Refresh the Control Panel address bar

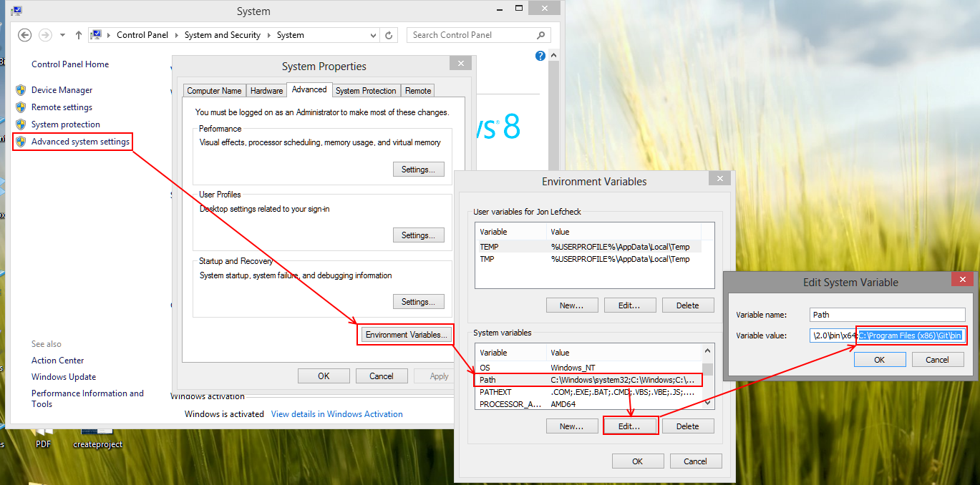pos(389,35)
